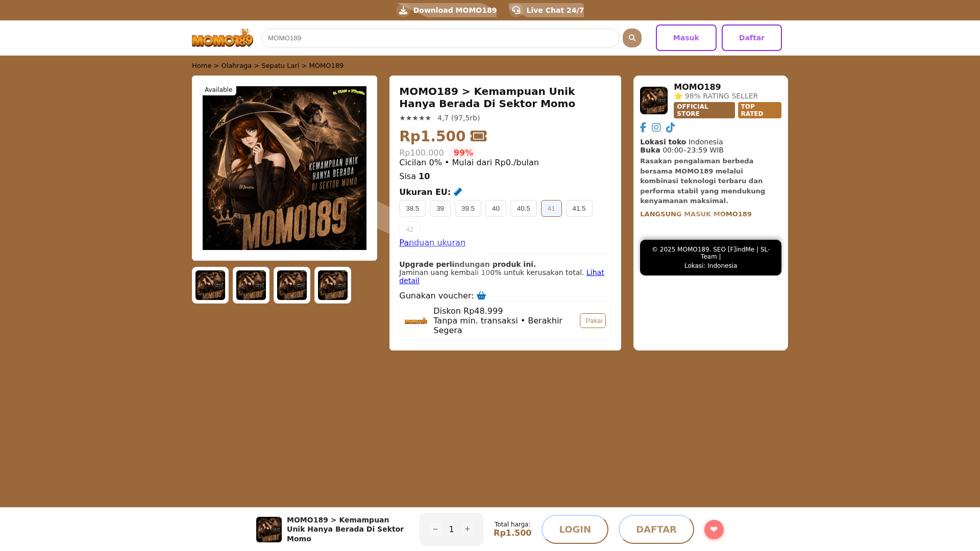This screenshot has height=551, width=980.
Task: Open the seller's Facebook page icon
Action: (x=643, y=128)
